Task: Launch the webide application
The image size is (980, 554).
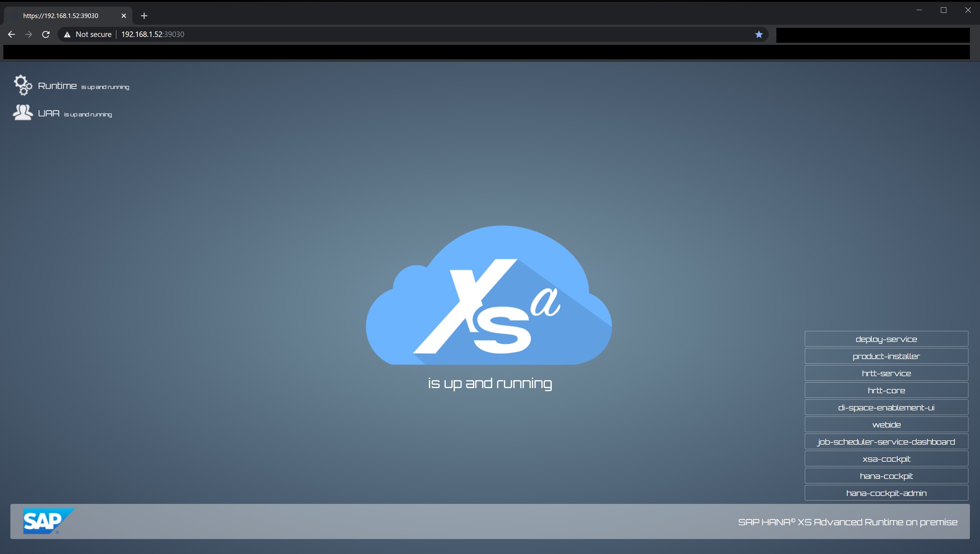Action: [886, 425]
